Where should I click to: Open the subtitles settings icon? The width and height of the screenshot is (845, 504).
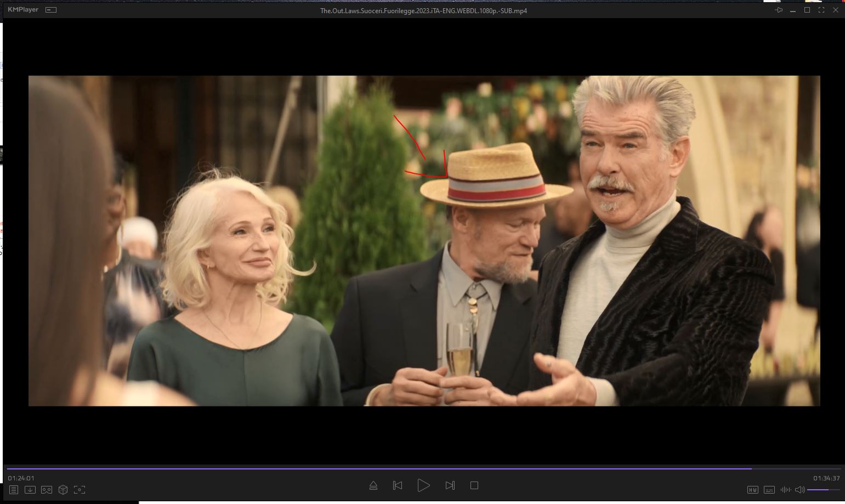pyautogui.click(x=769, y=490)
